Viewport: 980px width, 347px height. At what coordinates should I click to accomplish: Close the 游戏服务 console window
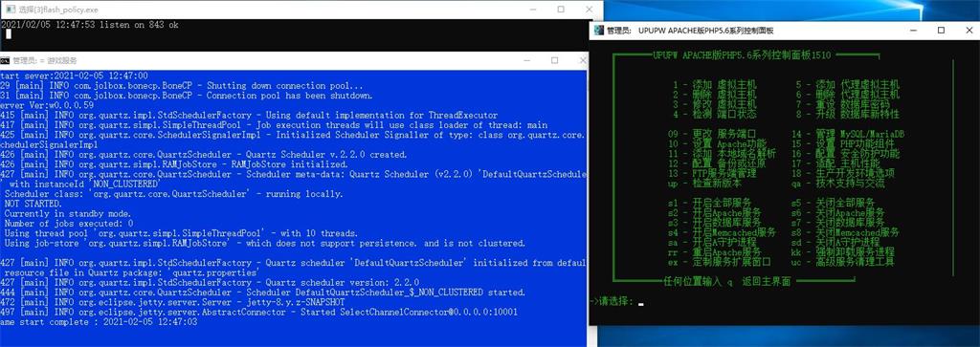click(581, 60)
